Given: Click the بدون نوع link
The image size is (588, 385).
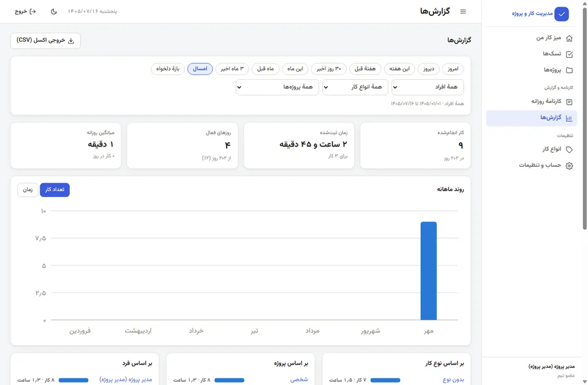Looking at the screenshot, I should click(x=453, y=379).
